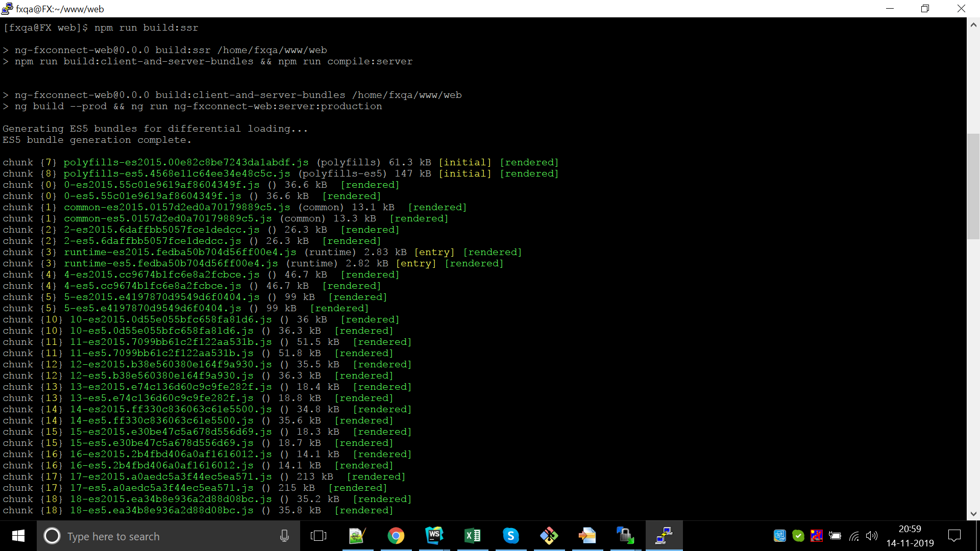980x551 pixels.
Task: Open Excel from the taskbar
Action: coord(472,536)
